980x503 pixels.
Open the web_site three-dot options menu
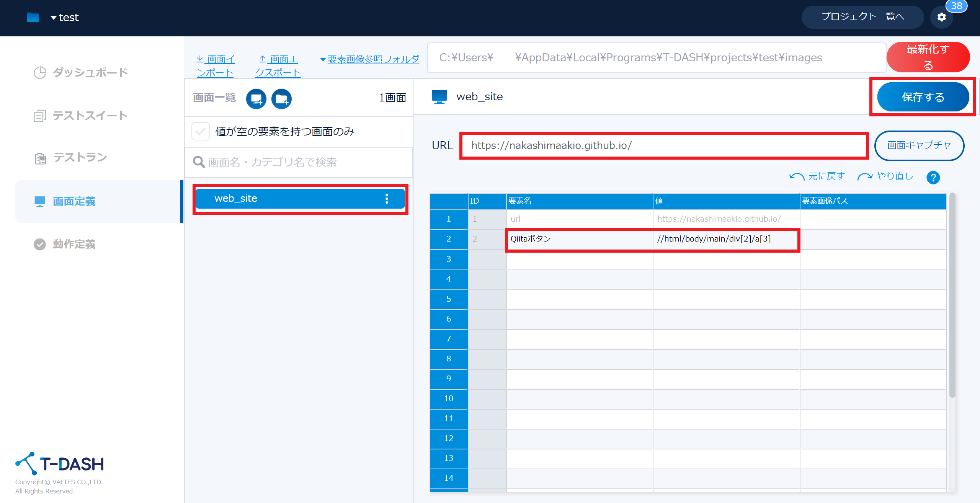[387, 198]
